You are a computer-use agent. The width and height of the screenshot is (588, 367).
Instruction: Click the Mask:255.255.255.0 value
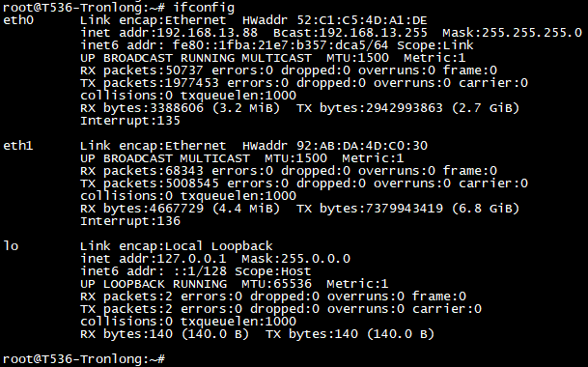[x=513, y=33]
